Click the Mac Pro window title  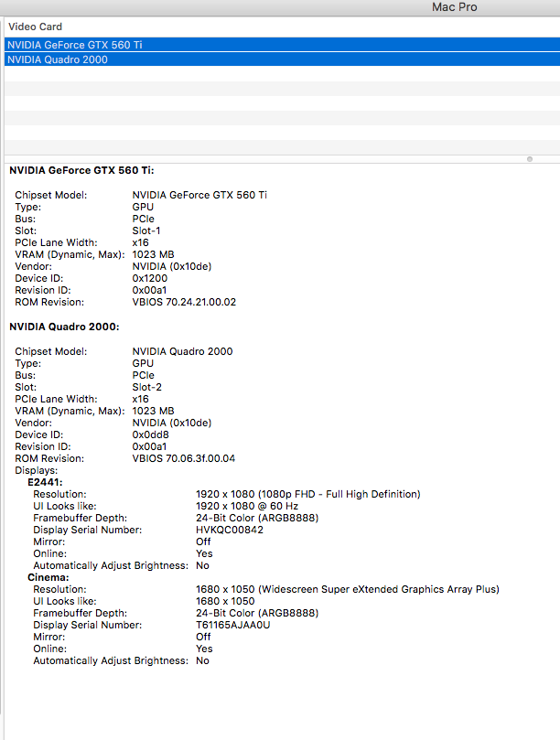pos(454,7)
